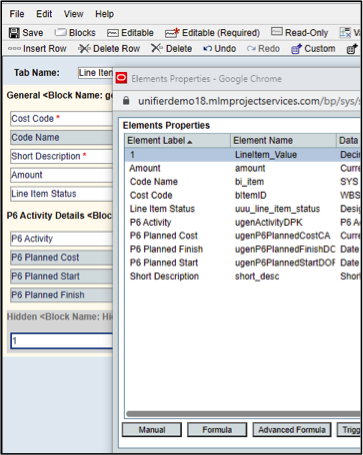Click the Blocks toolbar icon
Image resolution: width=363 pixels, height=455 pixels.
tap(61, 32)
